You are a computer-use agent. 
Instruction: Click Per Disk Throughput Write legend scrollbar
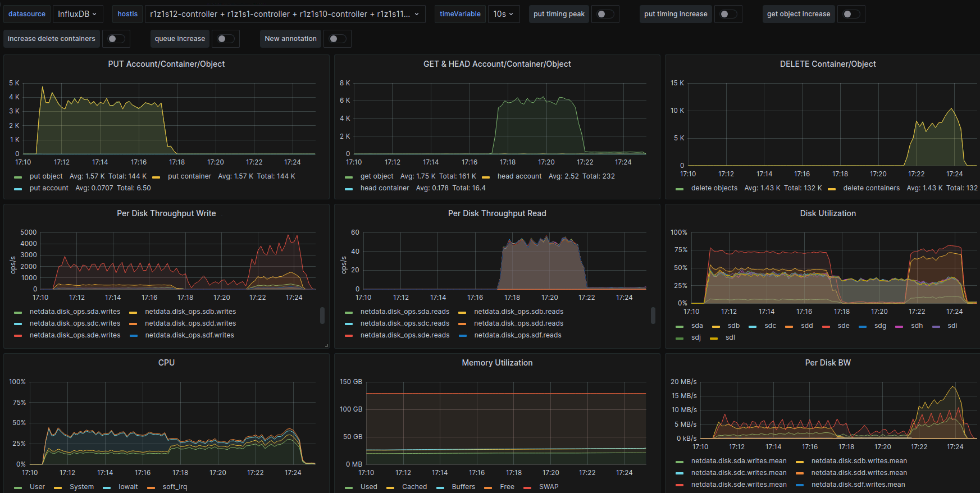(x=322, y=316)
